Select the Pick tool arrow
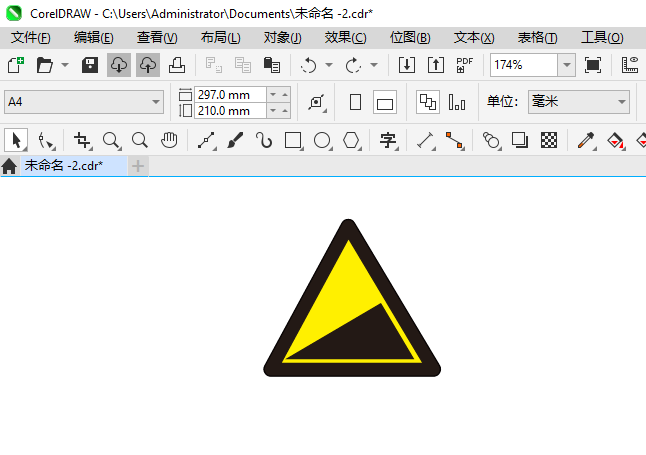Viewport: 646px width, 455px height. coord(16,141)
